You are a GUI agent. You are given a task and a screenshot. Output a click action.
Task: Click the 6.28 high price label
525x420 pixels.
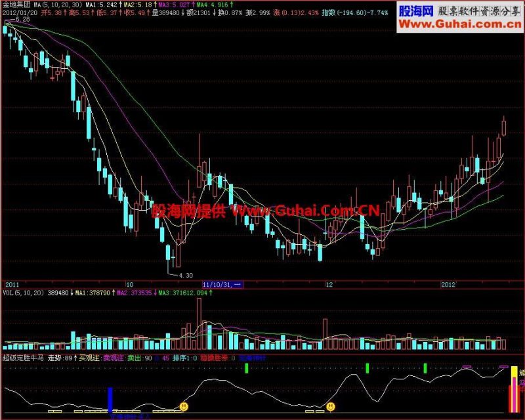pos(23,20)
